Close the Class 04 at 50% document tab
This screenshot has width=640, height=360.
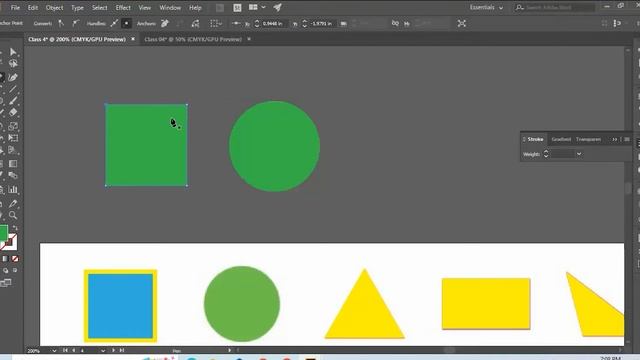coord(249,39)
